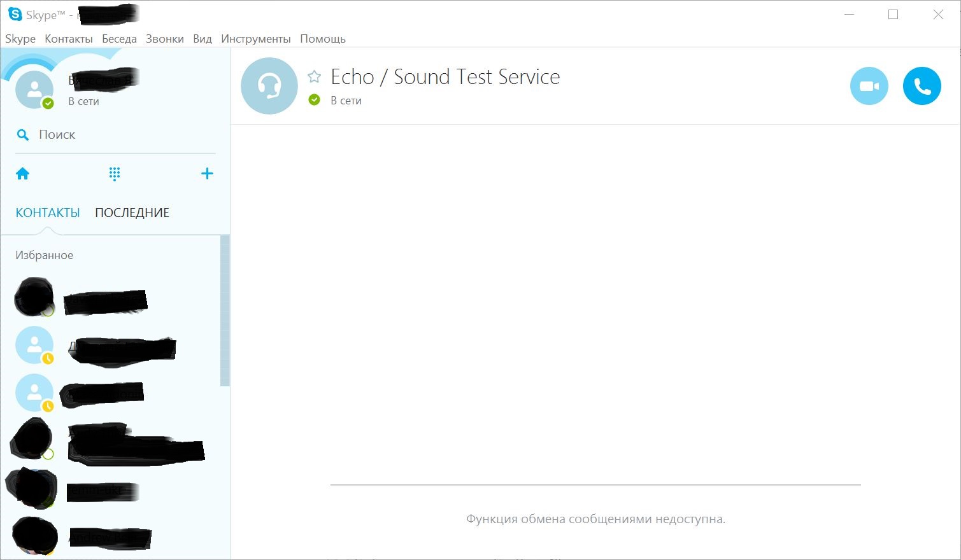Click the contact list scrollbar
Image resolution: width=961 pixels, height=560 pixels.
(x=224, y=311)
